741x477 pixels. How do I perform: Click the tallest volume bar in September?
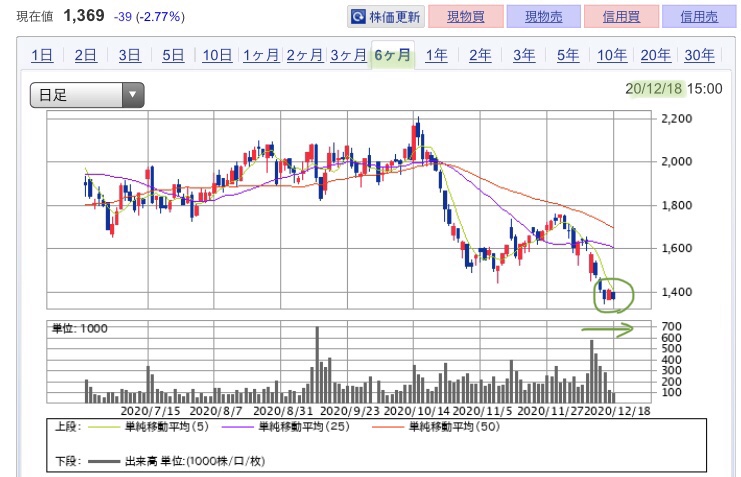[317, 364]
